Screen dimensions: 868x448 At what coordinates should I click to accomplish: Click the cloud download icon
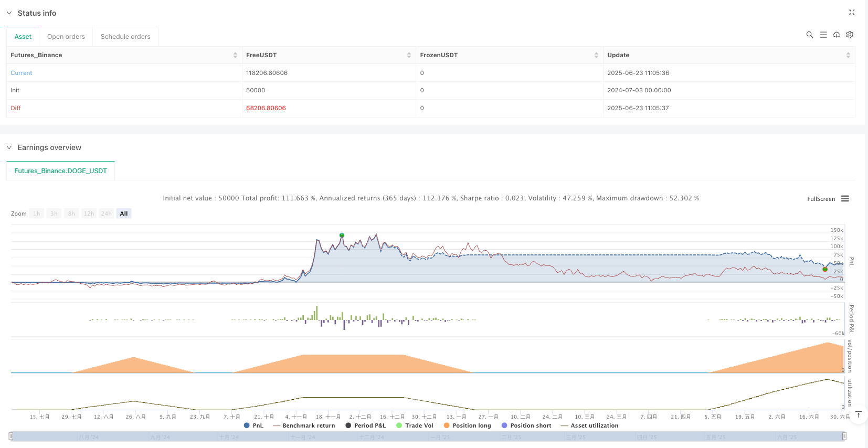[x=837, y=35]
